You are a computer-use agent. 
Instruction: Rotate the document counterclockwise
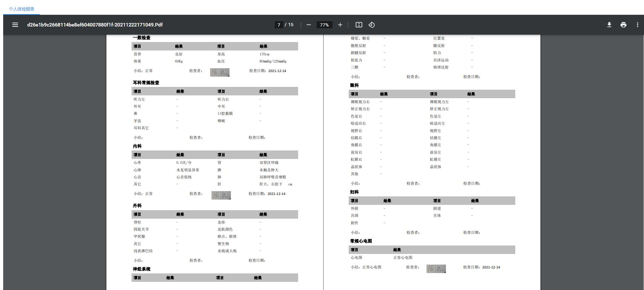point(372,25)
